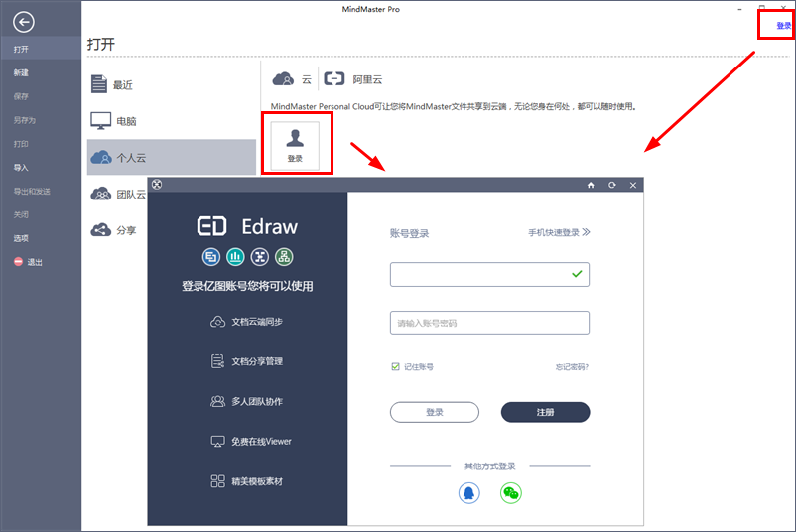Click the 请输入账号密码 password field
This screenshot has height=532, width=796.
click(x=489, y=323)
